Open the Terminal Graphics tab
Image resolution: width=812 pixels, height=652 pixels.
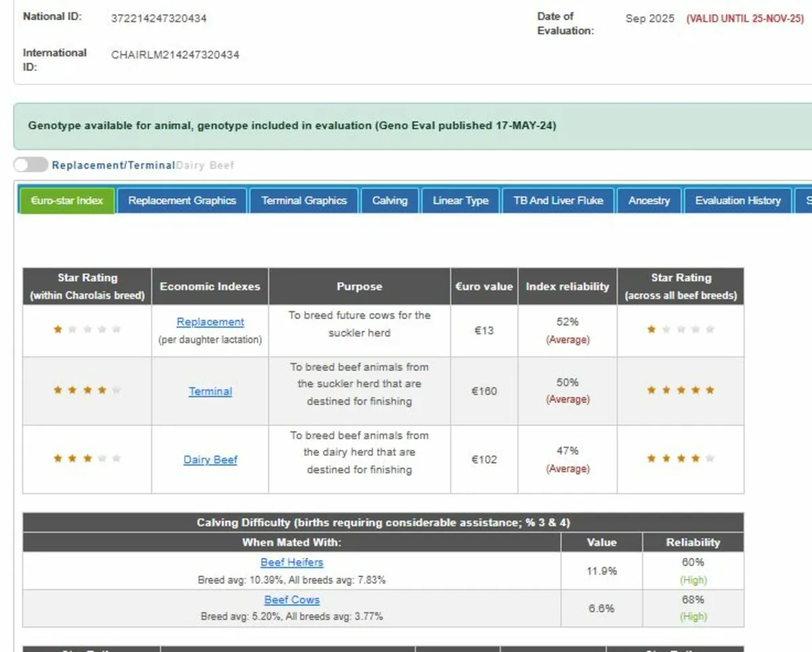point(304,201)
